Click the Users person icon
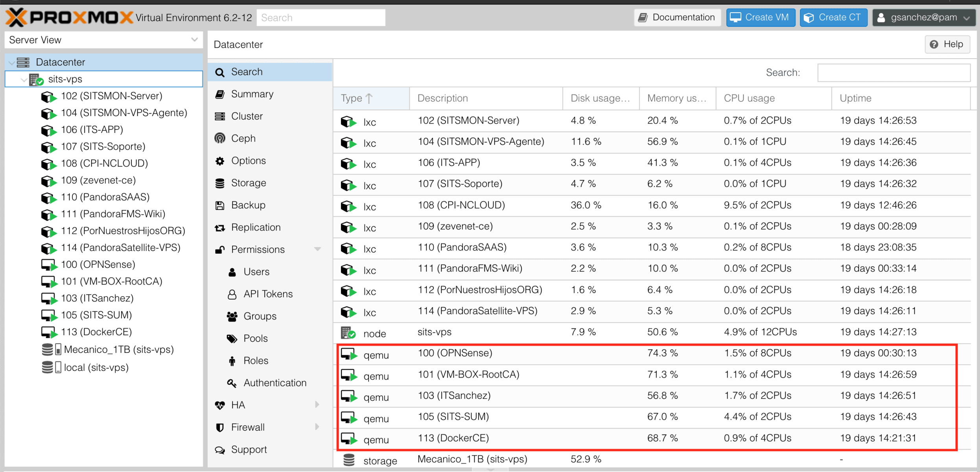This screenshot has height=472, width=980. coord(232,272)
